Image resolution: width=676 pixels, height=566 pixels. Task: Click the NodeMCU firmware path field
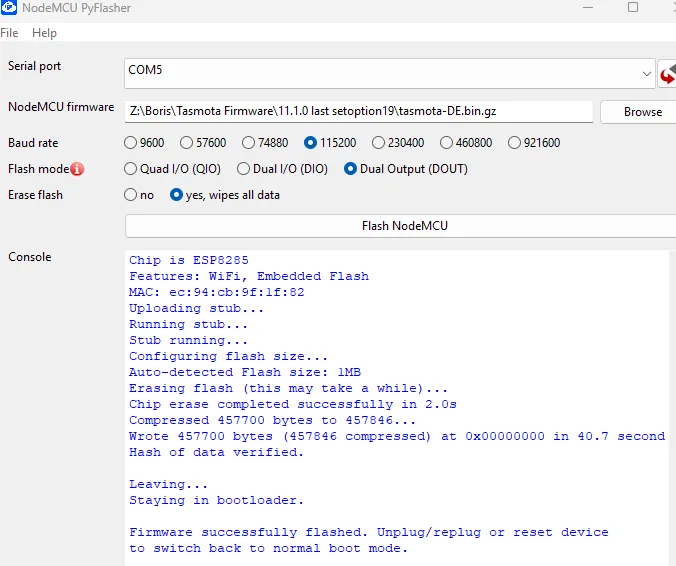coord(358,112)
